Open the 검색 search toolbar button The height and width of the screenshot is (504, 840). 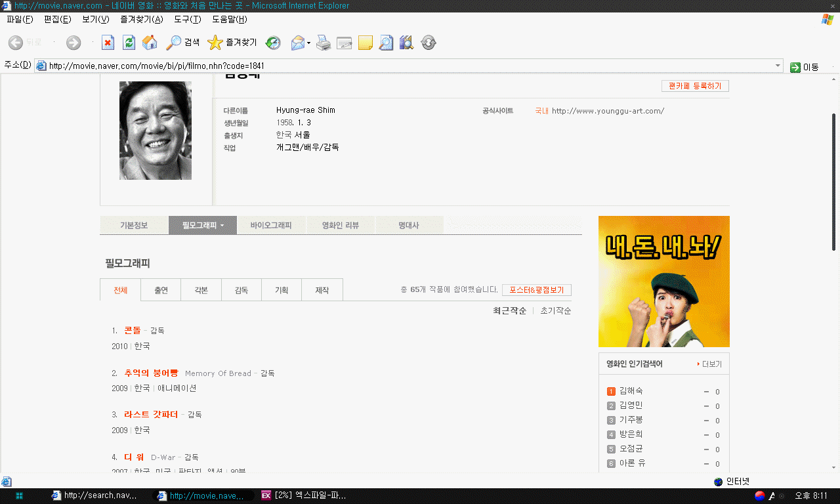point(182,43)
